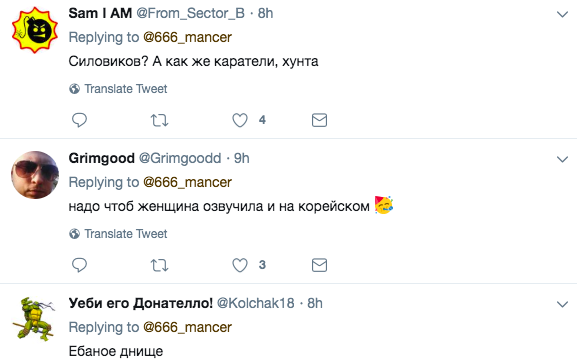Screen dimensions: 577x363
Task: Like Sam I AM's tweet
Action: 240,120
